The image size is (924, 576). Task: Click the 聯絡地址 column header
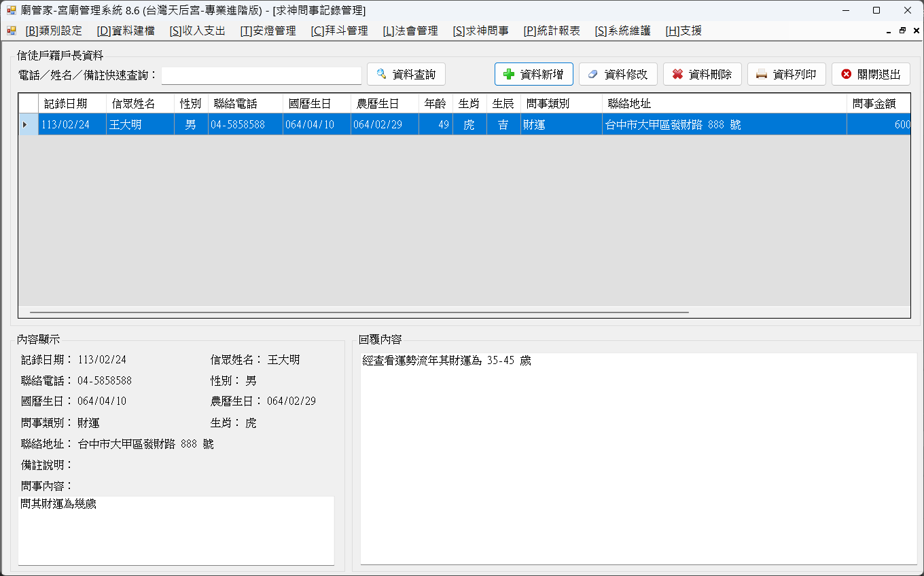[x=724, y=103]
